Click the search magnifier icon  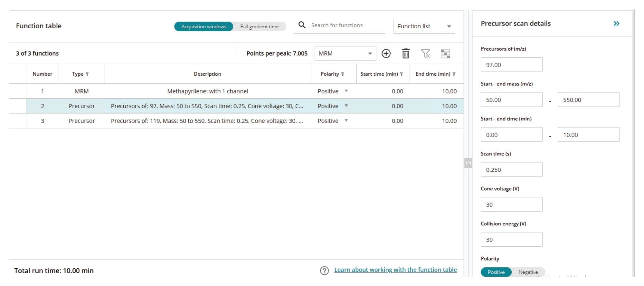pyautogui.click(x=302, y=25)
